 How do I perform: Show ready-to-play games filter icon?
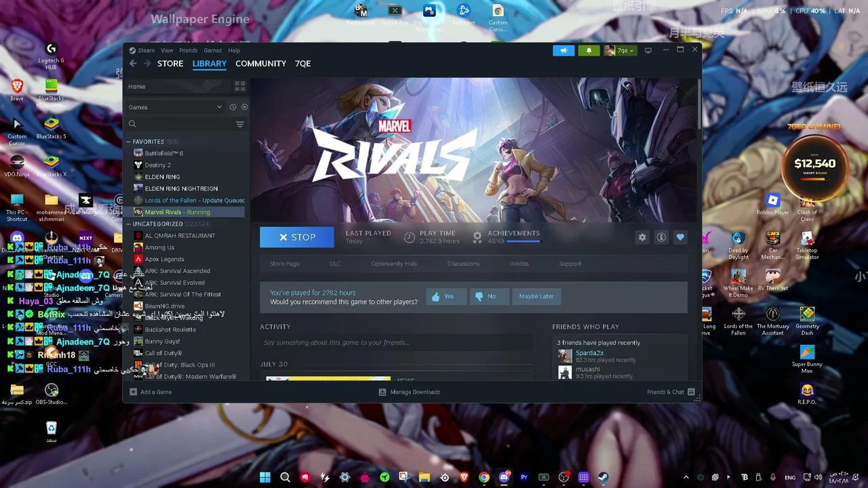(244, 107)
